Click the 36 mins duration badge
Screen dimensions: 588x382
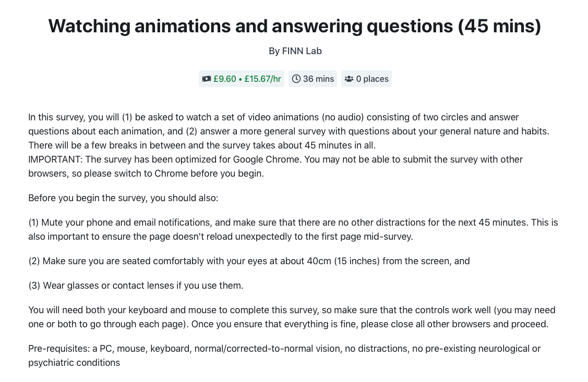(313, 79)
